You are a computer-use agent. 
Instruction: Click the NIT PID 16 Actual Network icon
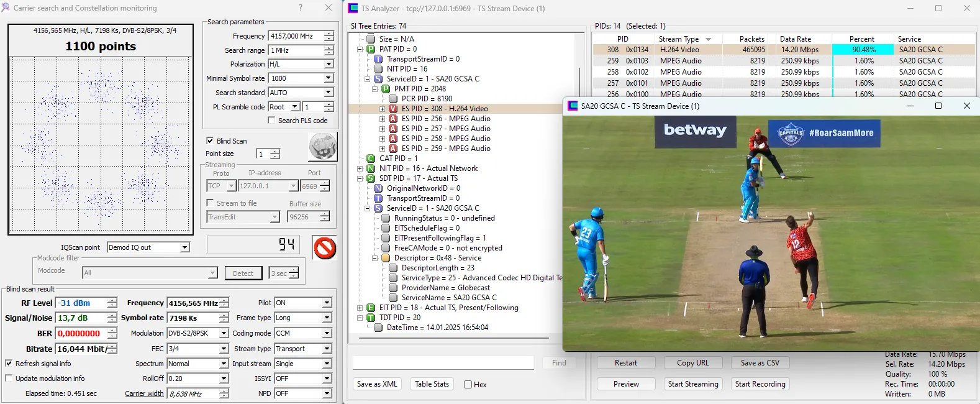pos(371,168)
